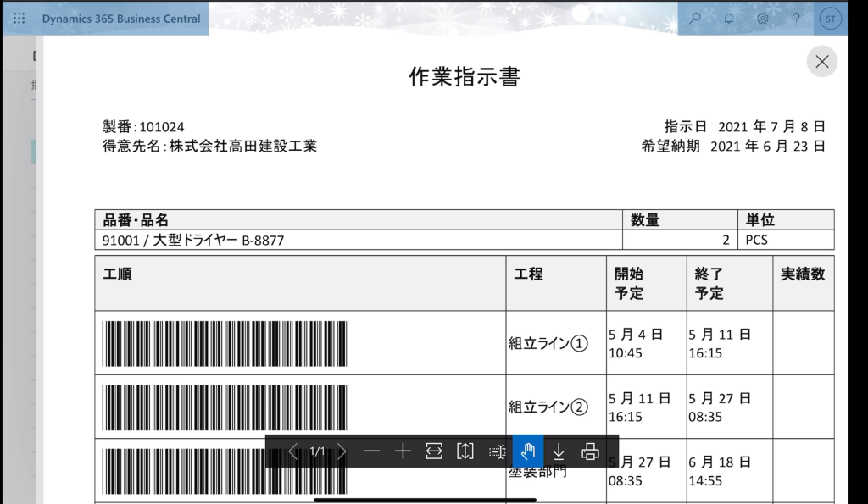Fit page to width icon
This screenshot has height=504, width=868.
click(x=434, y=451)
